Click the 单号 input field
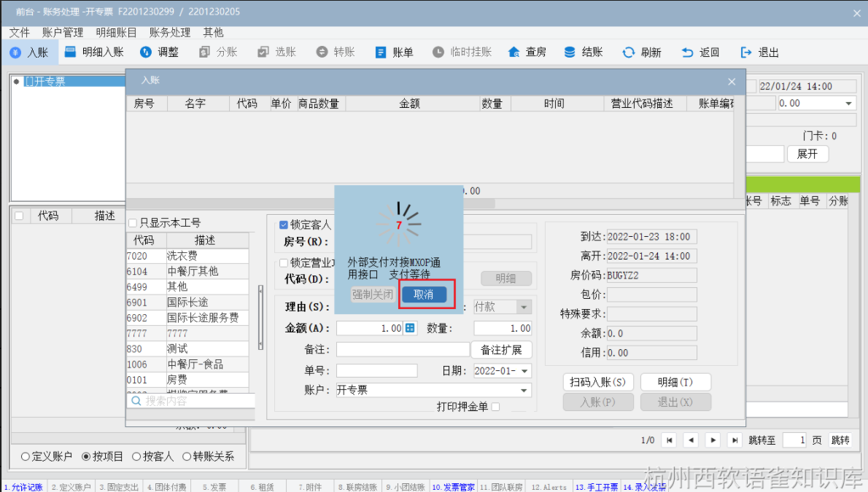This screenshot has height=492, width=868. pyautogui.click(x=376, y=371)
